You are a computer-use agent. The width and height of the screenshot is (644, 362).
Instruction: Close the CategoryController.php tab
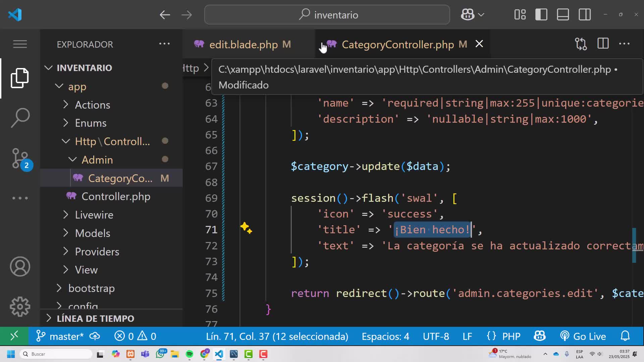pyautogui.click(x=479, y=44)
